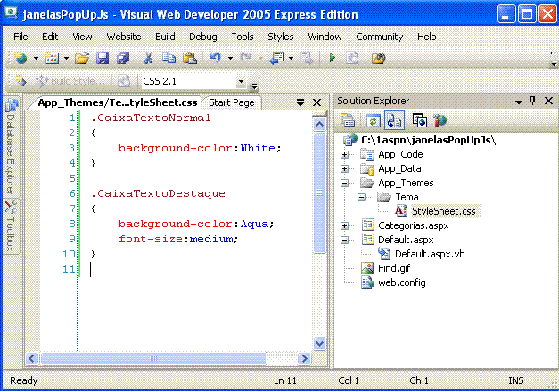Screen dimensions: 559x392
Task: Select Default.aspx.vb in the tree
Action: (x=430, y=254)
